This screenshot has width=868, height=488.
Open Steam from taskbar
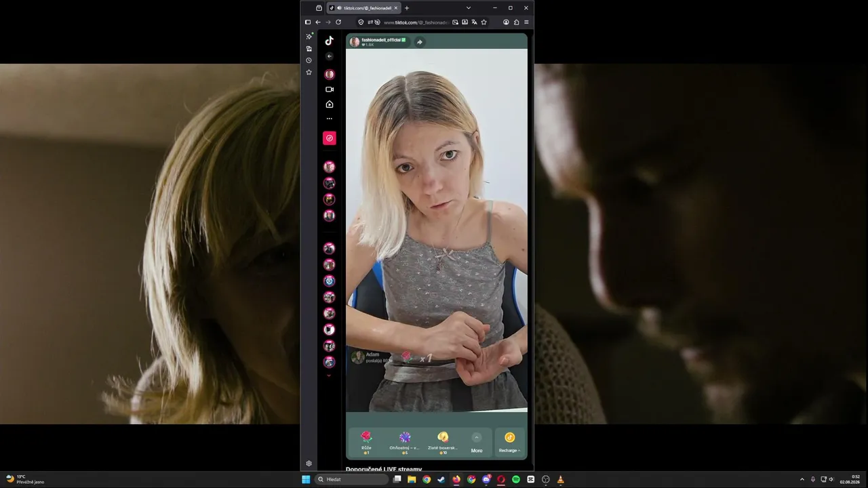(x=441, y=479)
